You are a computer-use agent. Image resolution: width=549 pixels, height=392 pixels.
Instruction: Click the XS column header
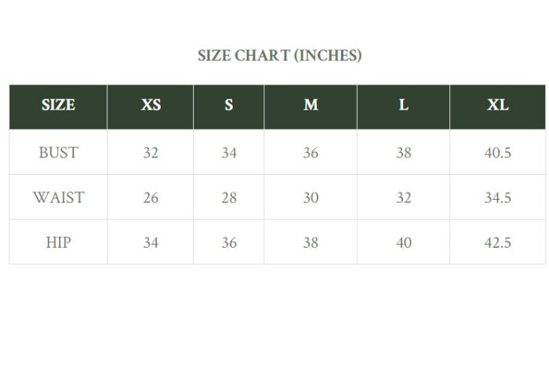(x=151, y=105)
